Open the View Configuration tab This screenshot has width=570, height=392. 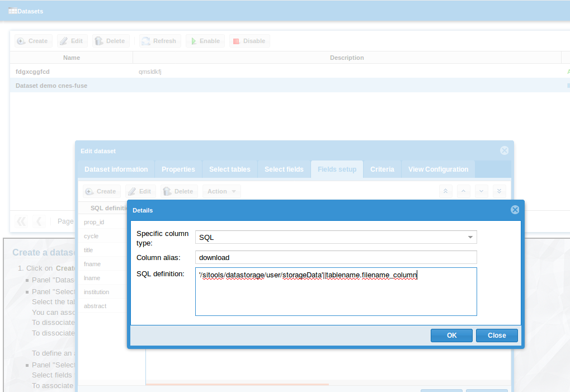(438, 169)
